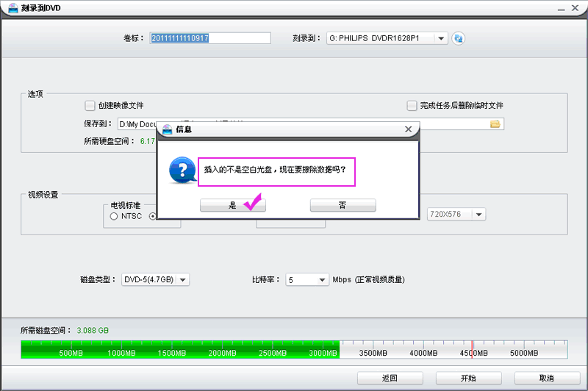This screenshot has width=588, height=391.
Task: Check 完成任务后删除临时文件 option
Action: [412, 106]
